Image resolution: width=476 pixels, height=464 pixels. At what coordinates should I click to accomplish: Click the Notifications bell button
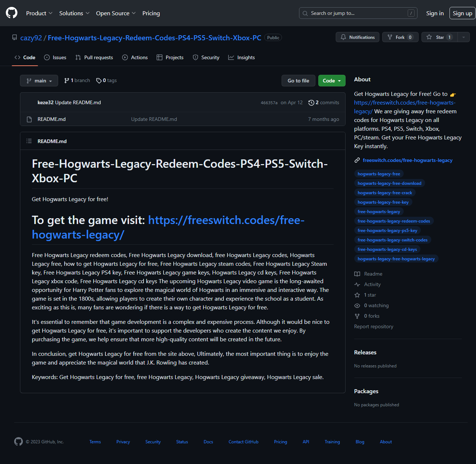tap(358, 37)
